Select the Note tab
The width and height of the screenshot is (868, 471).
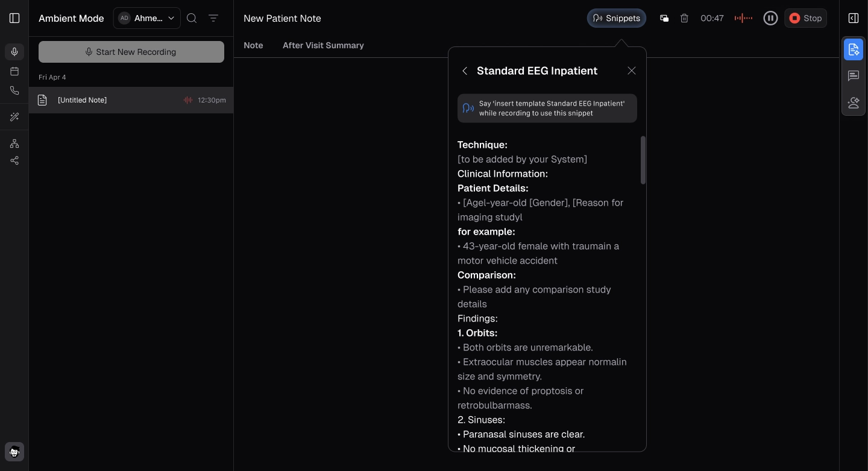pos(253,45)
